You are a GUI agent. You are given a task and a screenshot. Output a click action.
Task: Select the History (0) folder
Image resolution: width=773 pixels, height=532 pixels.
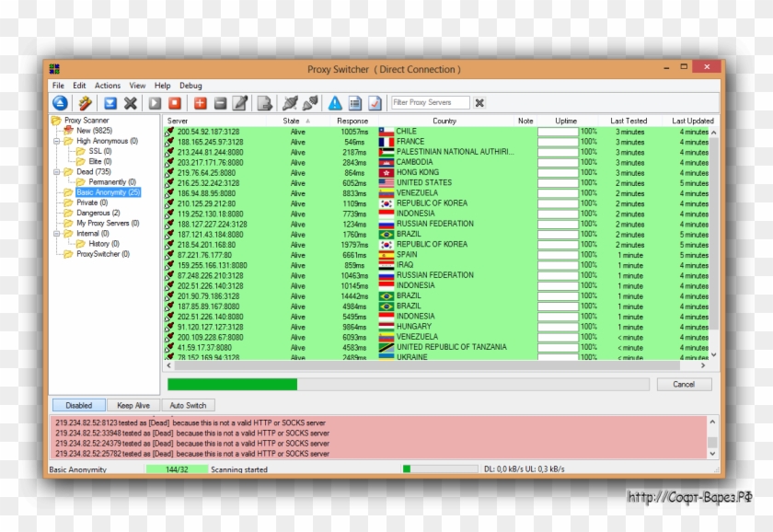(104, 244)
